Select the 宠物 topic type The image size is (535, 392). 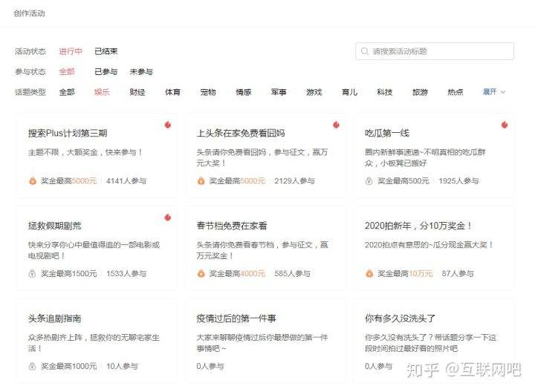point(208,92)
